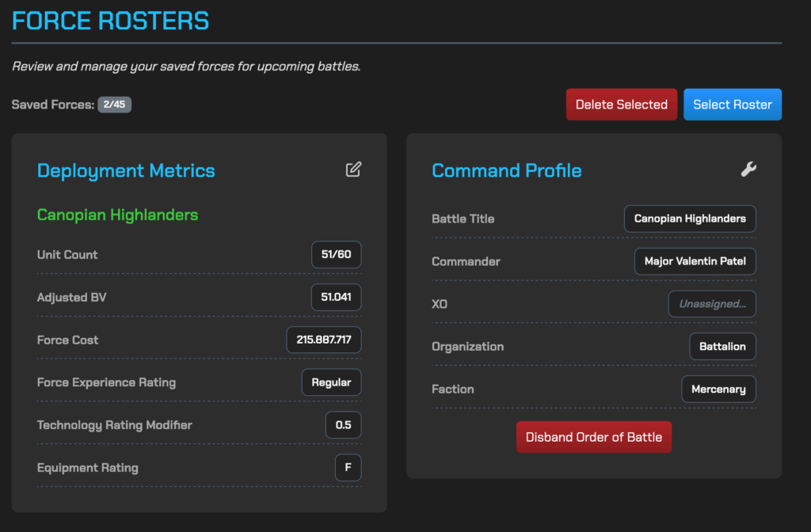The height and width of the screenshot is (532, 811).
Task: Click the edit icon on Deployment Metrics
Action: tap(353, 169)
